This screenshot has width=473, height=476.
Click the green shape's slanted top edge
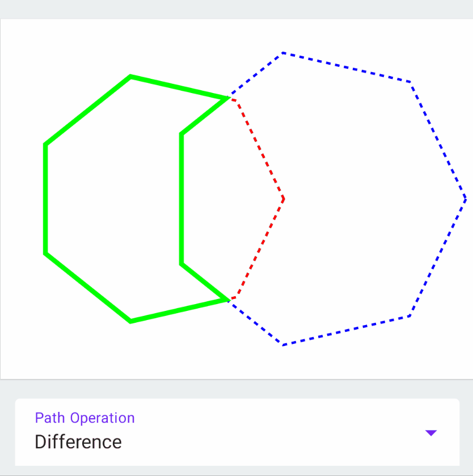click(x=179, y=87)
